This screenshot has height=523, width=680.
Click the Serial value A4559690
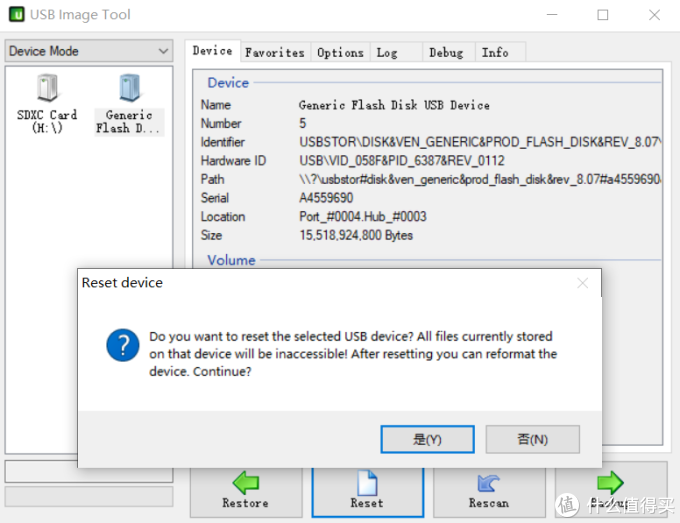[326, 198]
